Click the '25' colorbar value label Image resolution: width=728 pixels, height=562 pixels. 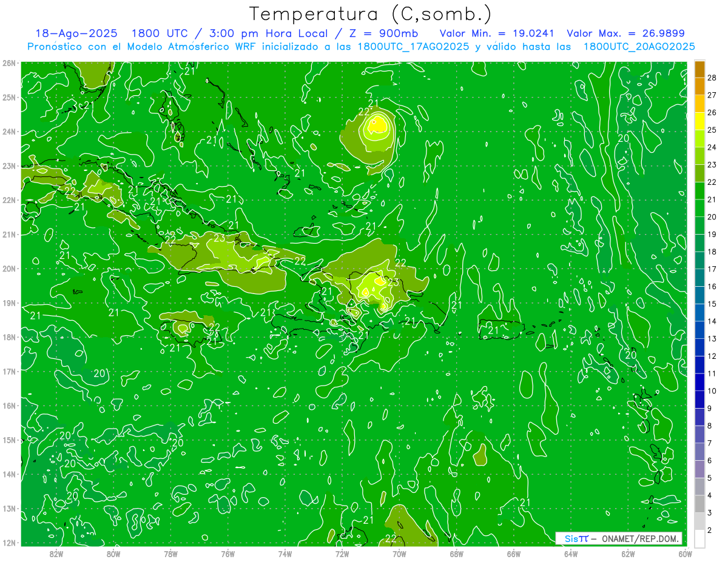coord(712,130)
